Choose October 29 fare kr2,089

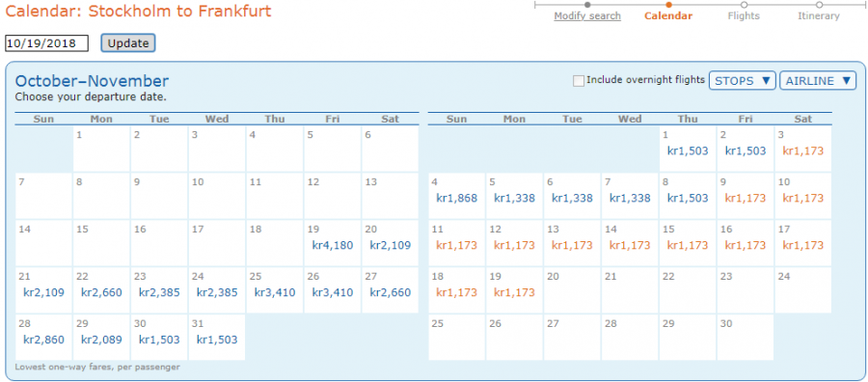(x=101, y=340)
